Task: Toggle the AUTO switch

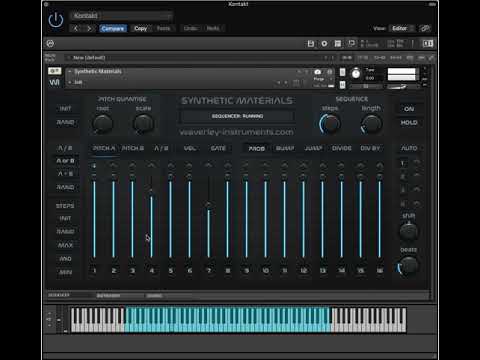Action: point(409,148)
